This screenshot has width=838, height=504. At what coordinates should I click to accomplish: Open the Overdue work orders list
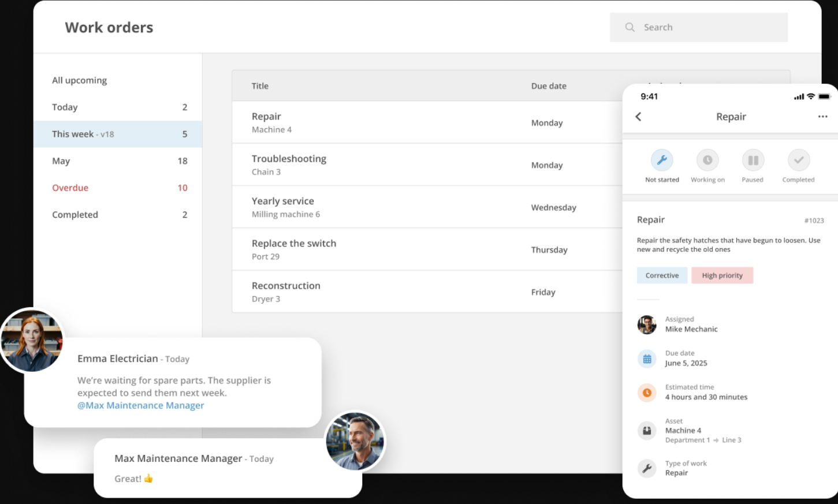70,188
